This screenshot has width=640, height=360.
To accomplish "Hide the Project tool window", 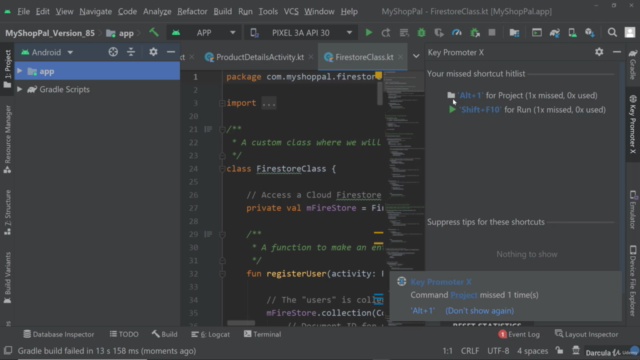I will click(x=171, y=52).
